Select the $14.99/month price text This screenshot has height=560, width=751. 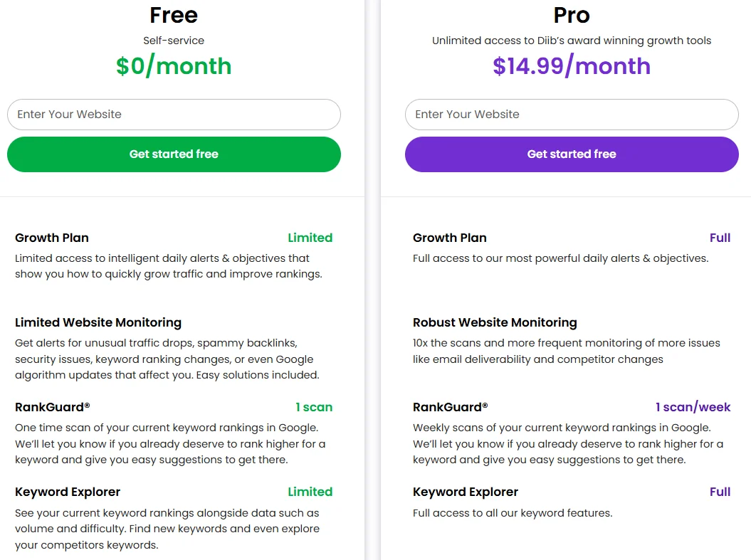[572, 65]
